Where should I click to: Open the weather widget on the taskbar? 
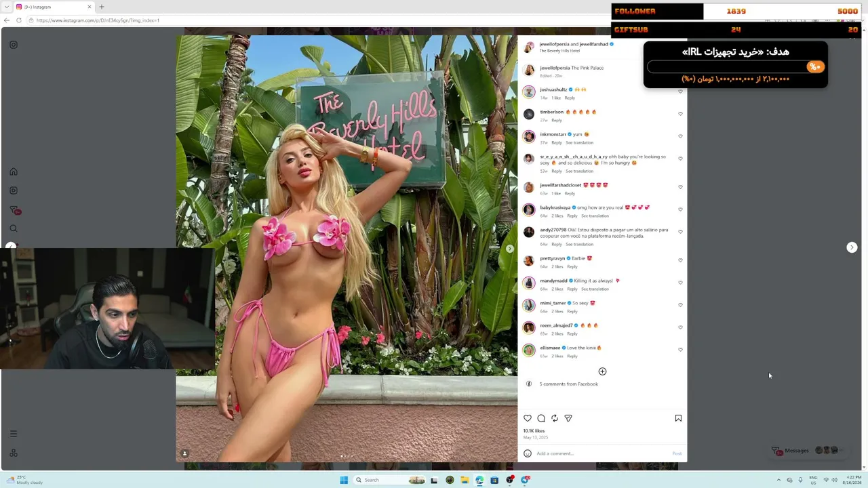(x=26, y=480)
